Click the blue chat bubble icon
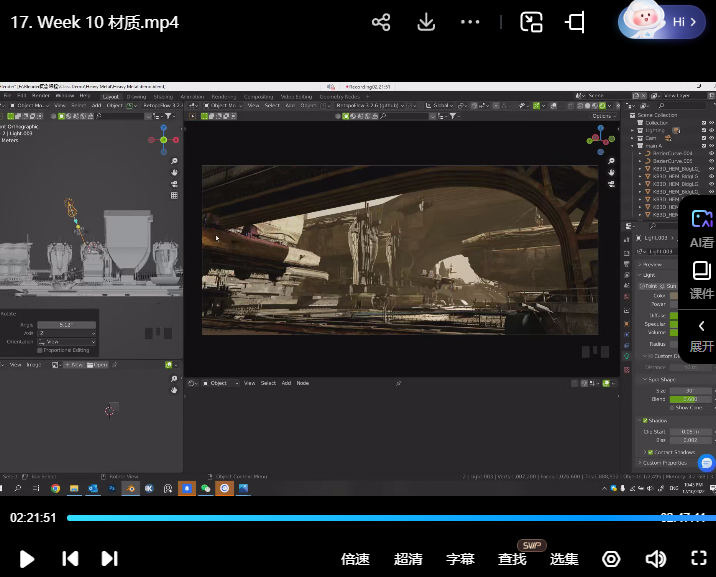 [x=706, y=463]
